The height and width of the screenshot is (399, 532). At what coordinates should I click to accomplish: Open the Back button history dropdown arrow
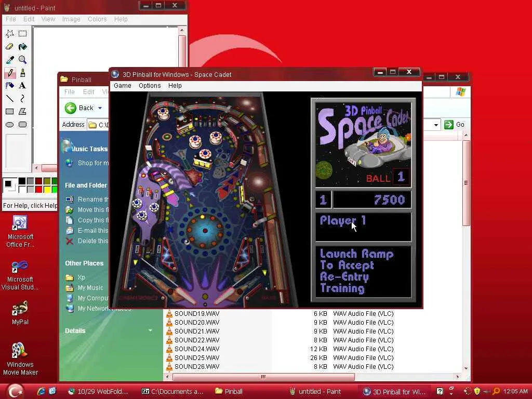click(x=100, y=108)
